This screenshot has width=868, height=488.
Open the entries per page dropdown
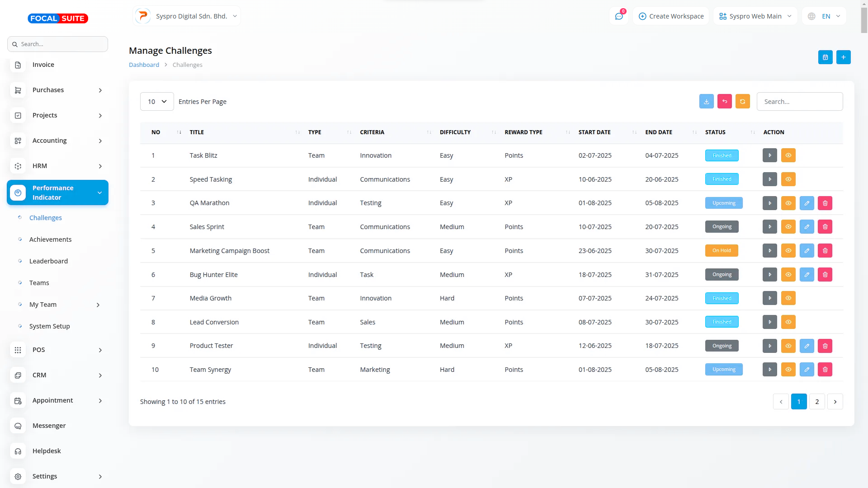pyautogui.click(x=157, y=102)
